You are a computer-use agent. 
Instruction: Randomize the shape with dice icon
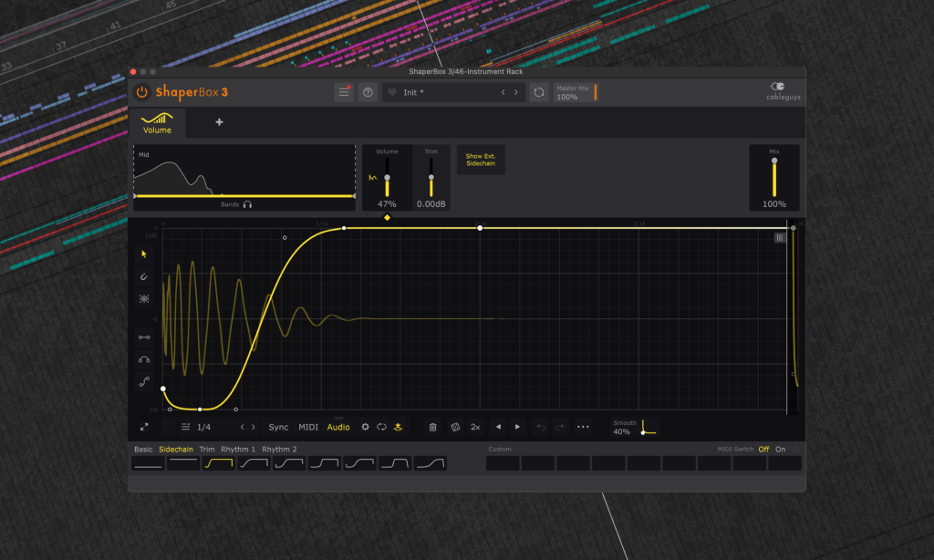(454, 427)
